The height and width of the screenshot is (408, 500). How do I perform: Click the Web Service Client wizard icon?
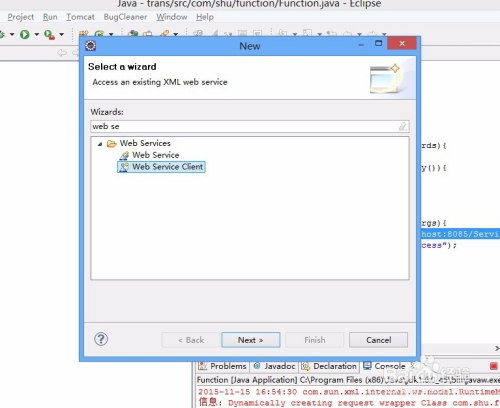pyautogui.click(x=124, y=167)
